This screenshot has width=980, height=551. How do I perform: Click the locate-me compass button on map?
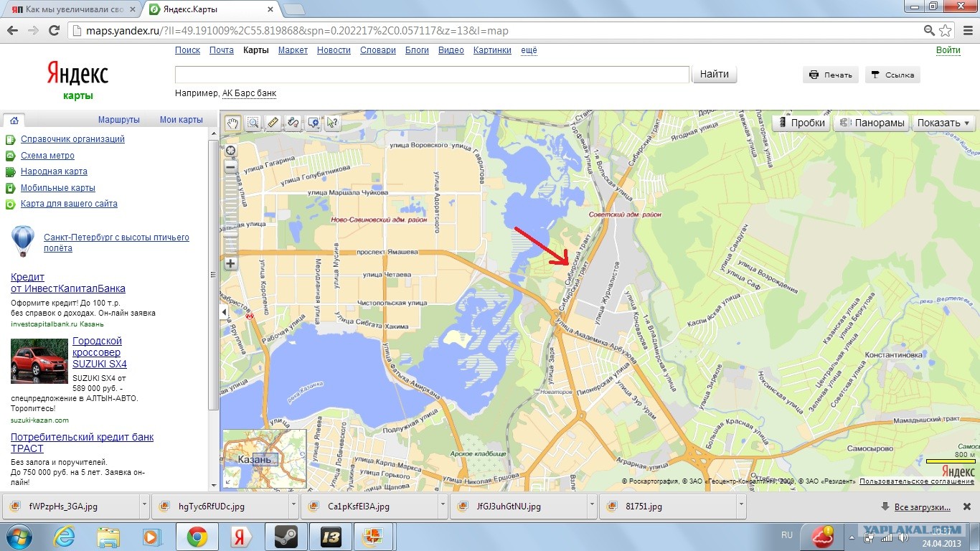click(230, 150)
